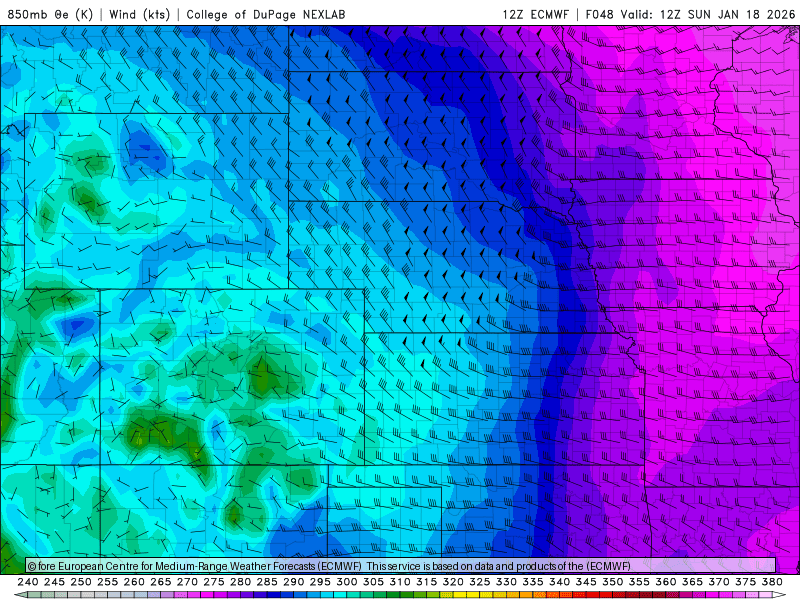Click the 290 legend value
Screen dimensions: 800x600
pos(293,582)
